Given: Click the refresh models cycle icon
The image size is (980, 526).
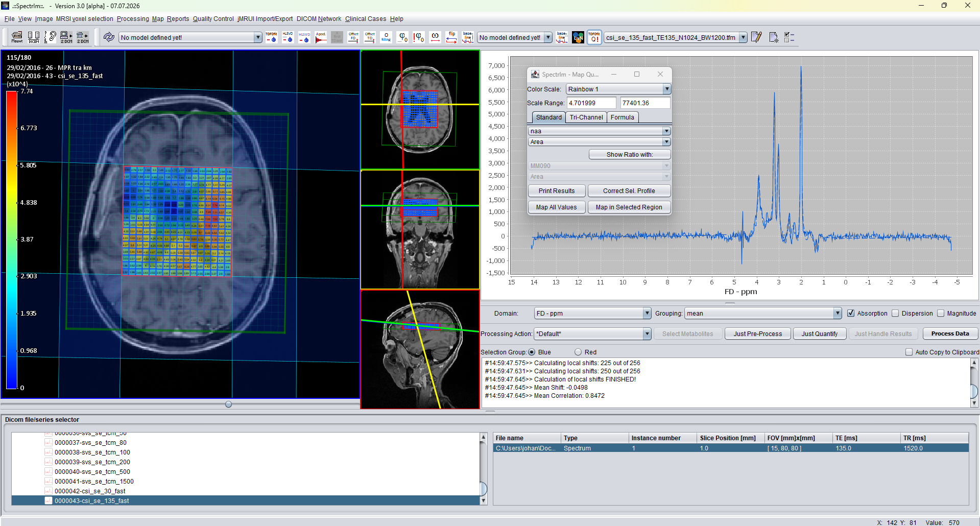Looking at the screenshot, I should pos(109,37).
